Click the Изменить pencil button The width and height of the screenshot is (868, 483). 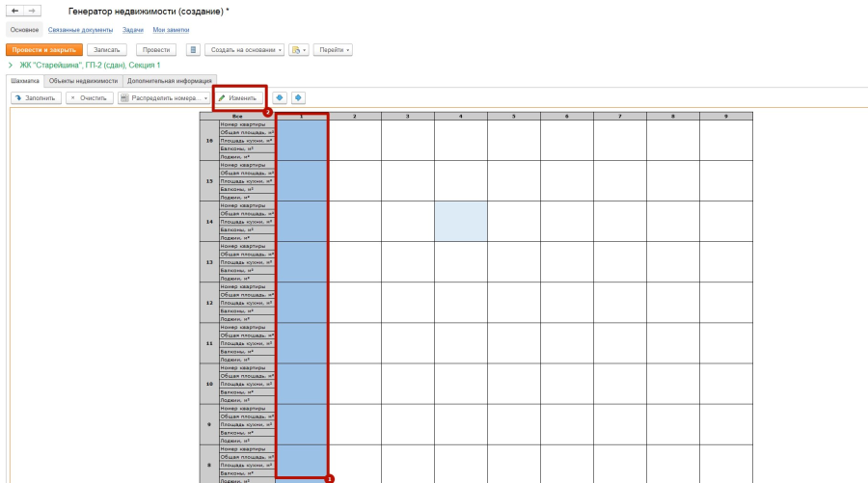click(x=237, y=97)
